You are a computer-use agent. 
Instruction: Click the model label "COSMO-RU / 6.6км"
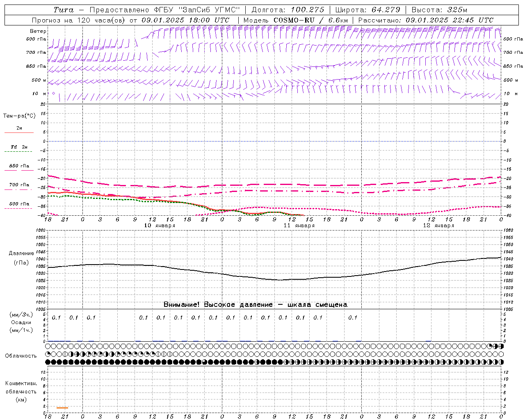pos(310,20)
